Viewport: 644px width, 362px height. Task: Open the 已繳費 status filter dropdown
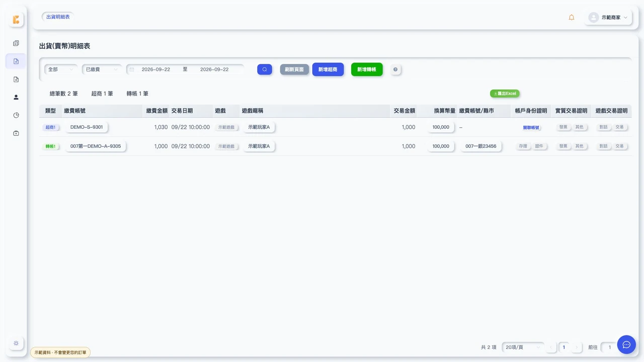[x=102, y=69]
